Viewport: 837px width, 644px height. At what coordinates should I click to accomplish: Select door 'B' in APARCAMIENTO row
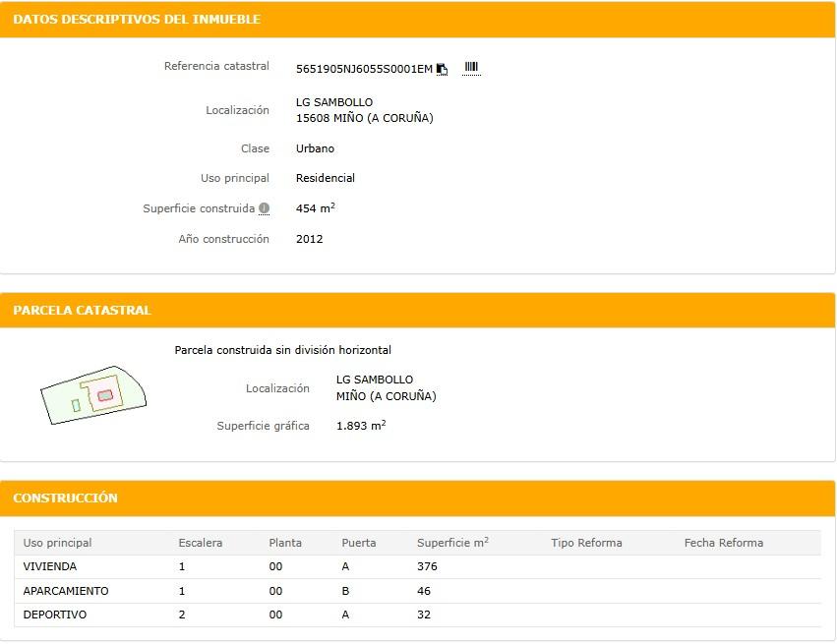pyautogui.click(x=345, y=591)
